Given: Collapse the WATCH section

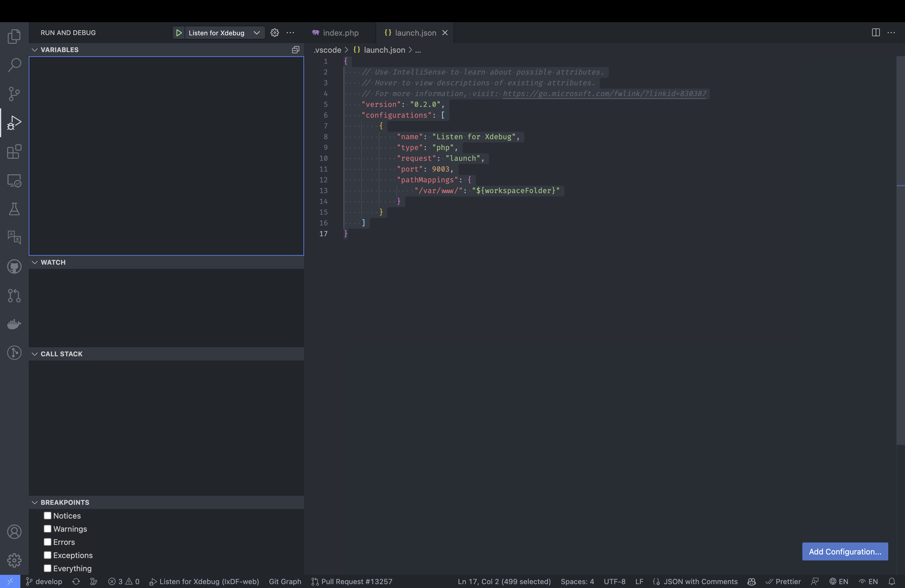Looking at the screenshot, I should click(35, 262).
